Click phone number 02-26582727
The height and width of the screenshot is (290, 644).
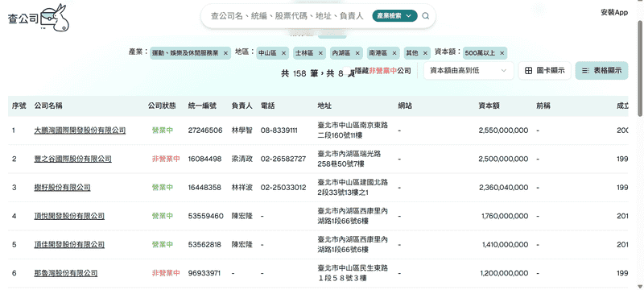(x=283, y=159)
